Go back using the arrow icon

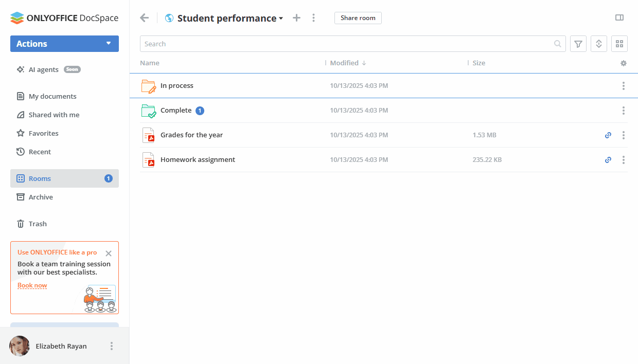(x=145, y=18)
